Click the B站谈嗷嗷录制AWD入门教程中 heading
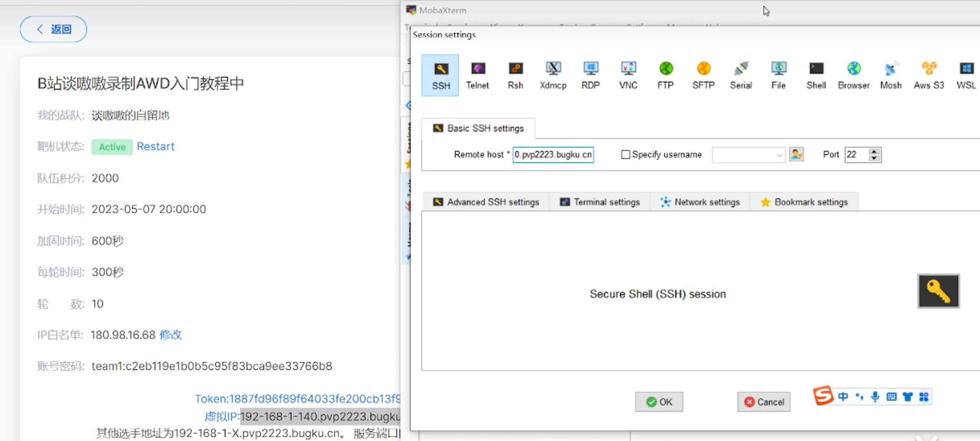Viewport: 980px width, 441px height. [141, 83]
